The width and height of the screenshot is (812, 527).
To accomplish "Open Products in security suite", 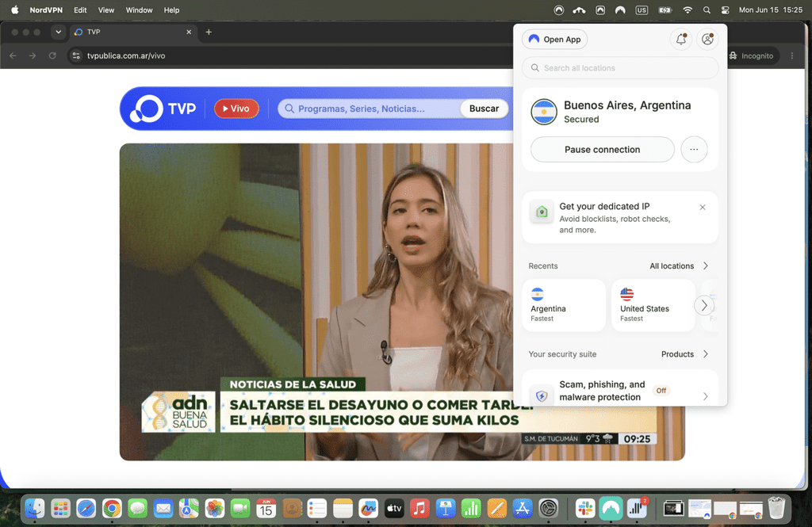I will [x=684, y=354].
